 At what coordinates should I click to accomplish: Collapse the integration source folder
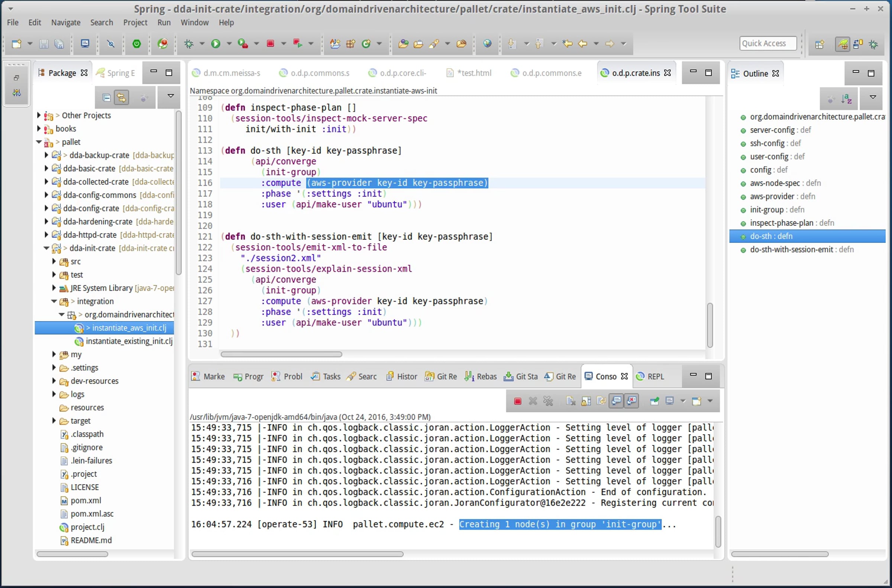click(54, 301)
